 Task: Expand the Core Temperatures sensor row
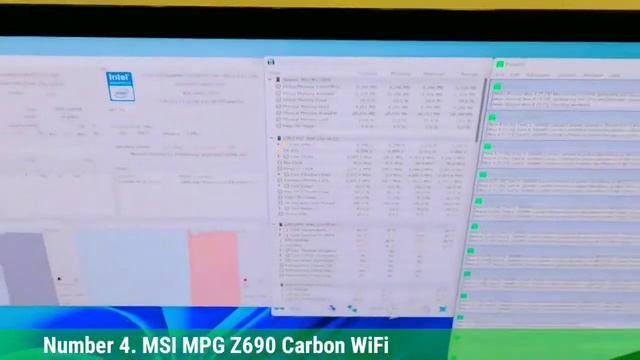coord(281,230)
